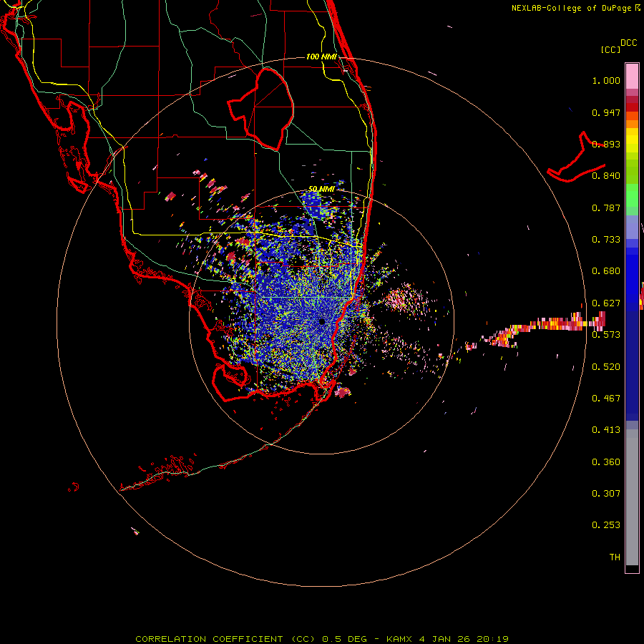644x644 pixels.
Task: Click the DCC product label above color bar
Action: tap(629, 43)
